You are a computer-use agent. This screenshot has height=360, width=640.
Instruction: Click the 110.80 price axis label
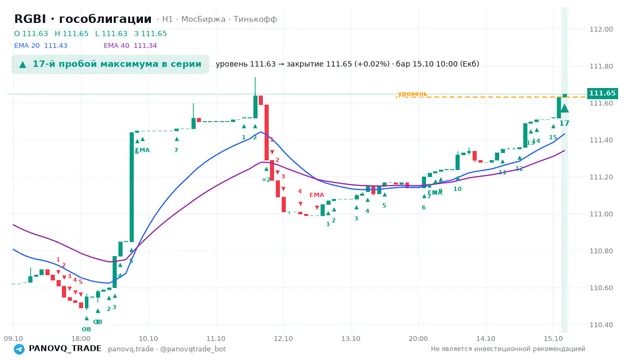point(601,251)
